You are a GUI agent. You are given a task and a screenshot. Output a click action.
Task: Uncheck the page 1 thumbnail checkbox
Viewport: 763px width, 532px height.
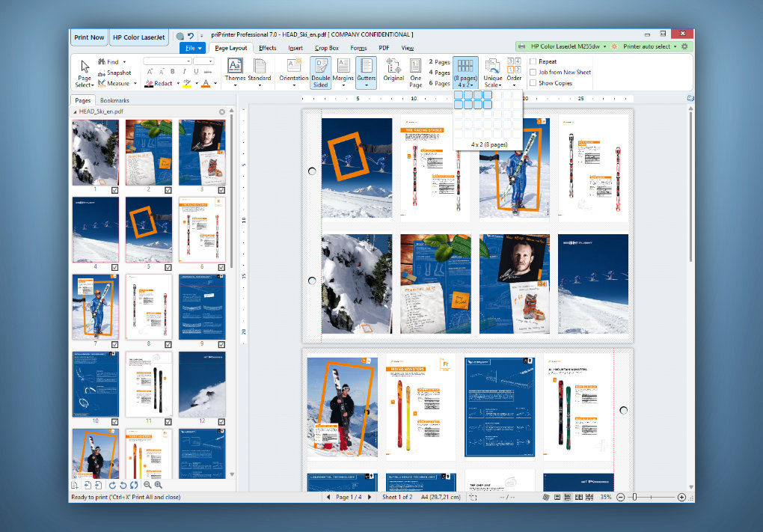[x=115, y=190]
